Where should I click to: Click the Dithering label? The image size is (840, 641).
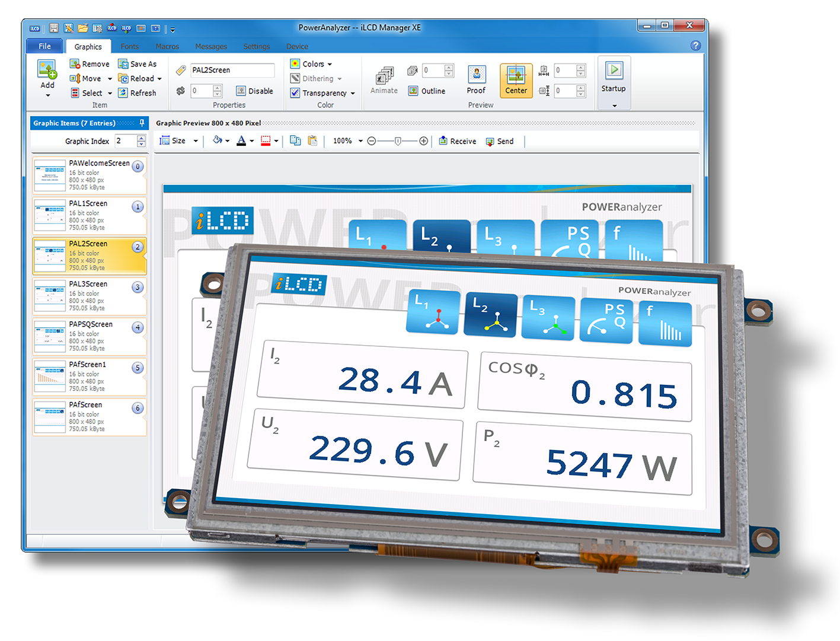click(318, 78)
